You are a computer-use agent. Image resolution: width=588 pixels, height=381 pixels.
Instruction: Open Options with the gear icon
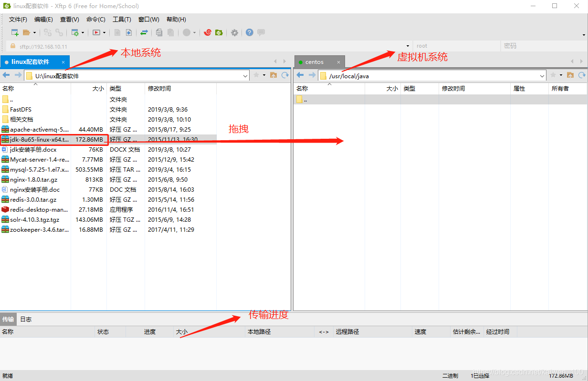tap(234, 32)
